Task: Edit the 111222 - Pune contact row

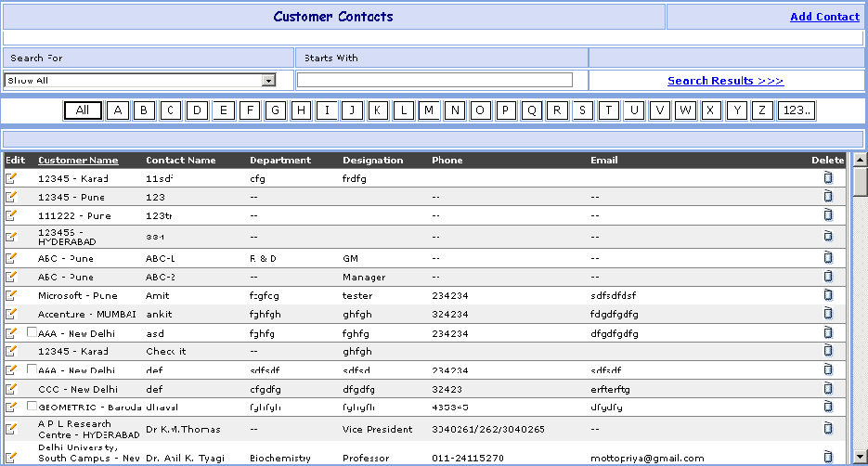Action: (x=11, y=215)
